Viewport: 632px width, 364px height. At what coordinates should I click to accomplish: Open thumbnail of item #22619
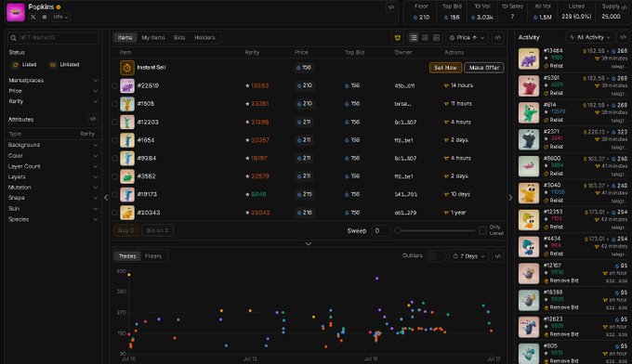point(127,85)
